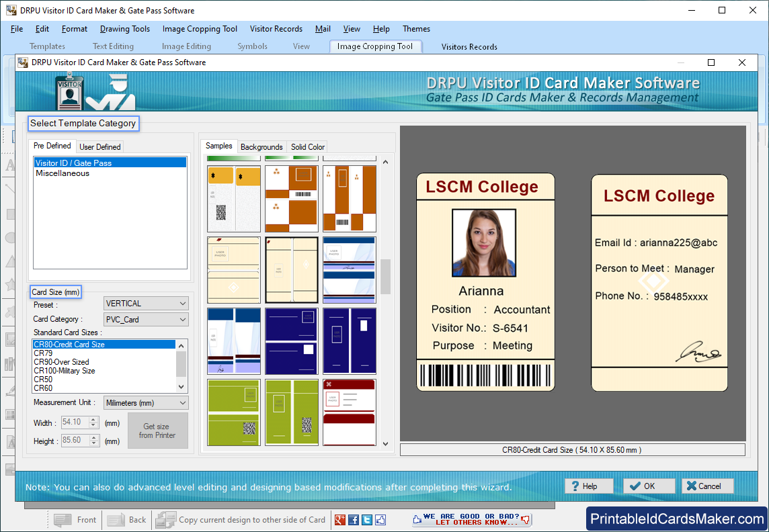Viewport: 769px width, 532px height.
Task: Select the maroon and white template thumbnail
Action: [349, 412]
